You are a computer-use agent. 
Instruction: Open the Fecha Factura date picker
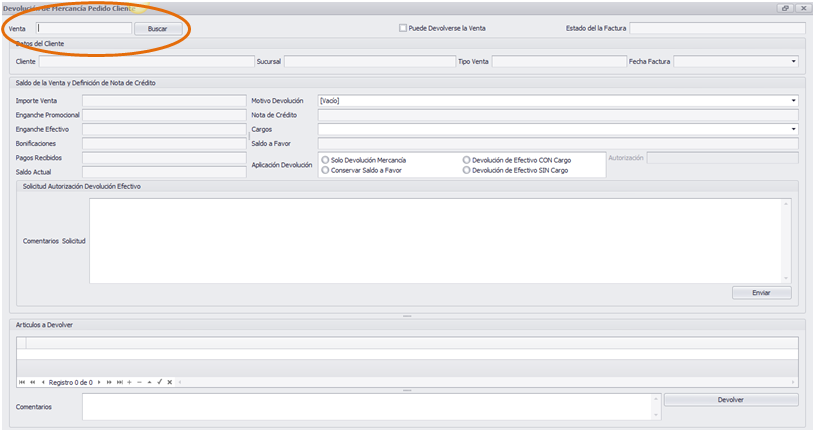tap(793, 61)
